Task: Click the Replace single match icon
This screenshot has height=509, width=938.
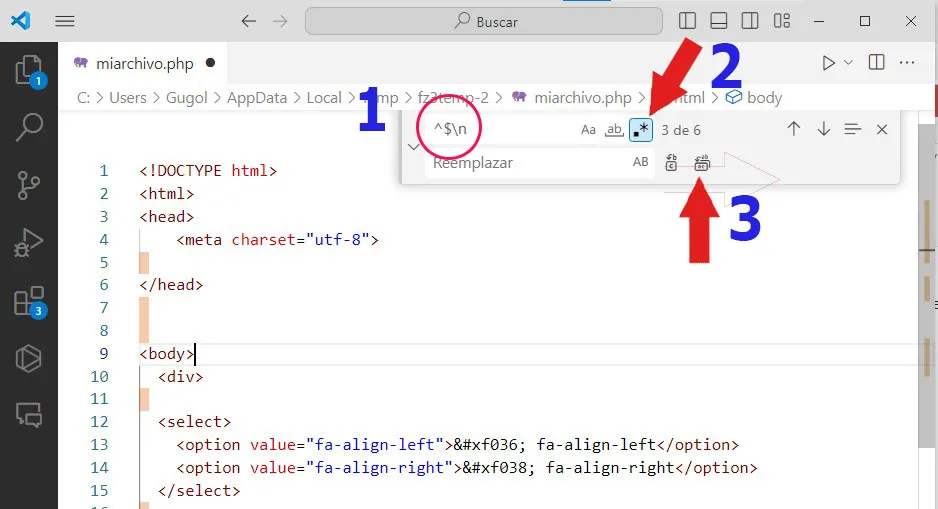Action: (671, 163)
